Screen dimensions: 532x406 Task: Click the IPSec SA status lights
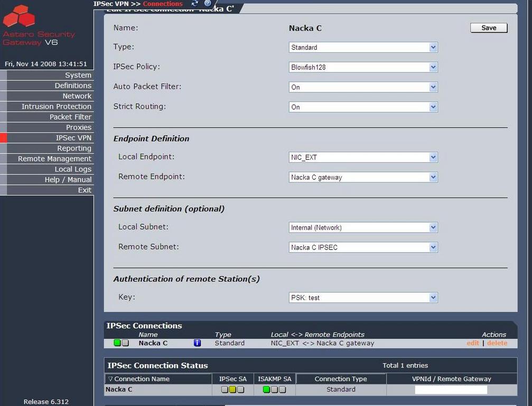232,390
